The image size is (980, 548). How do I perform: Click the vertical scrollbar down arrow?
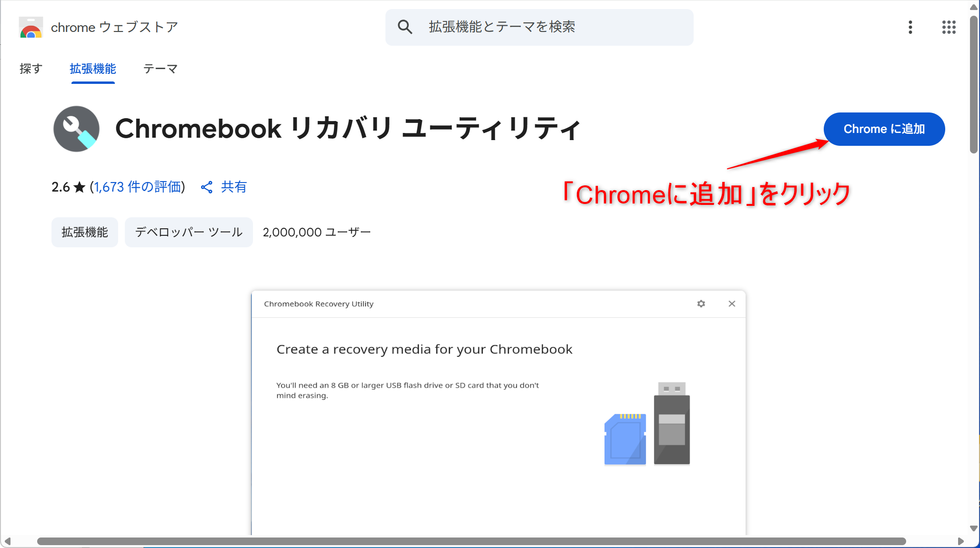[x=974, y=528]
